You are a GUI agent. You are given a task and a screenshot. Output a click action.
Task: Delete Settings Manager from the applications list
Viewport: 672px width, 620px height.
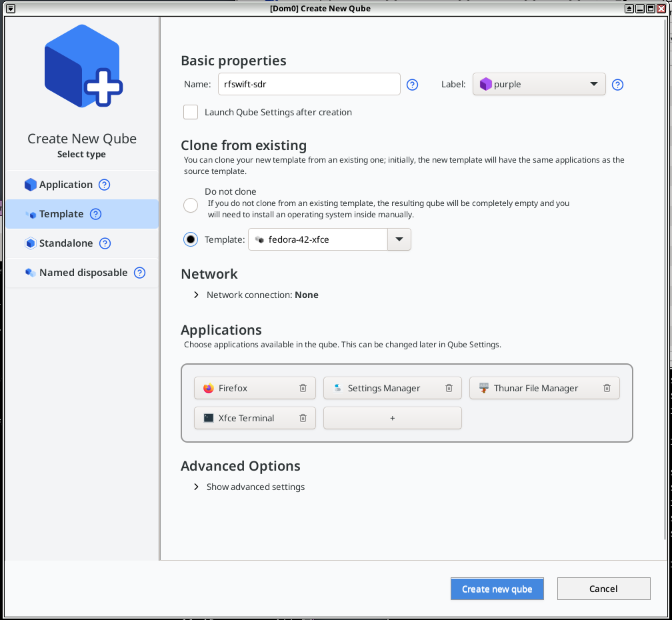[449, 387]
